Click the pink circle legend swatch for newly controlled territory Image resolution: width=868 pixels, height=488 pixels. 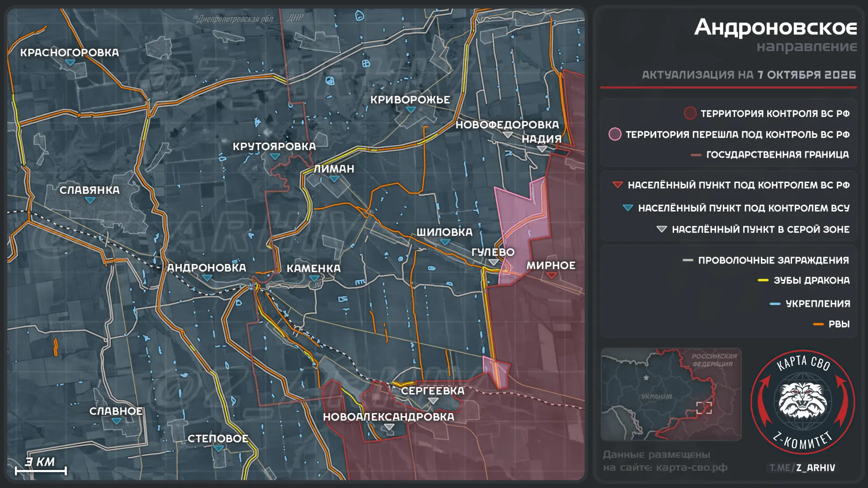pyautogui.click(x=615, y=134)
